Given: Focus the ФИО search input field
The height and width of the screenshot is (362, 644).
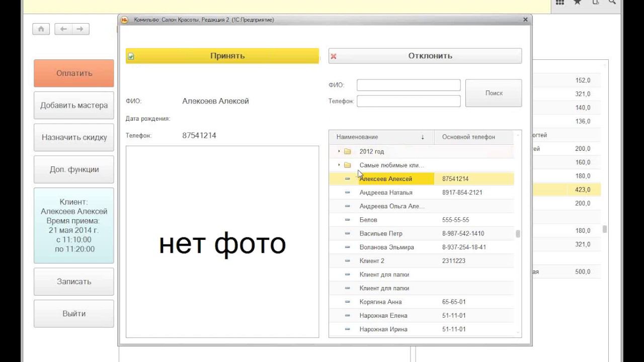Looking at the screenshot, I should tap(409, 85).
